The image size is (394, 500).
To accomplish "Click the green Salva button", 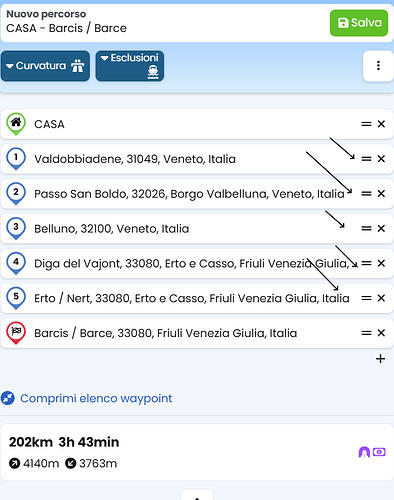I will click(x=359, y=23).
